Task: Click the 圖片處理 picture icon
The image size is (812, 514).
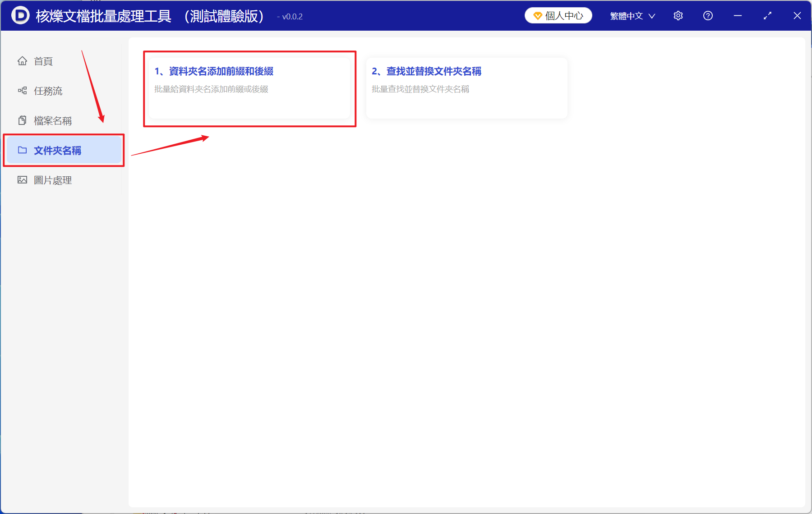Action: [x=22, y=180]
